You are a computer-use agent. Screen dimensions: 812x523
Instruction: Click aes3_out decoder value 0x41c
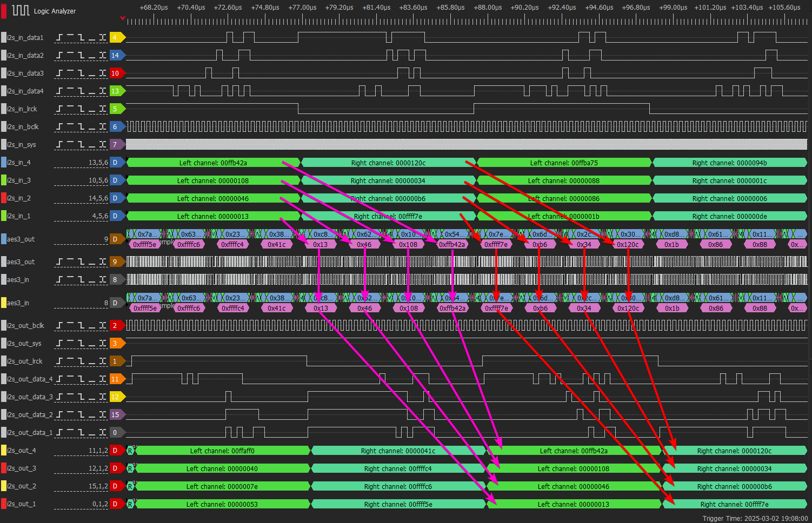277,244
